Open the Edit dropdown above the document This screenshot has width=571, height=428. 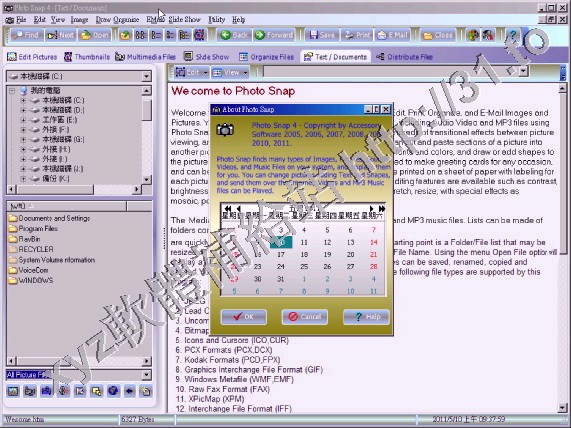(x=191, y=72)
